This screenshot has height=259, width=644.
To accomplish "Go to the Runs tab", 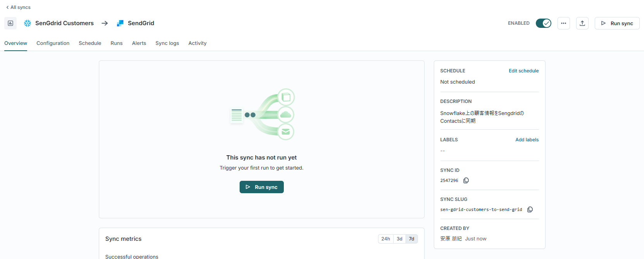I will 117,43.
